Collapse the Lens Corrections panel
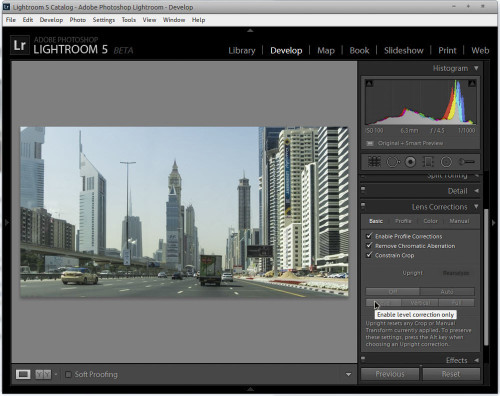Image resolution: width=500 pixels, height=396 pixels. 476,207
